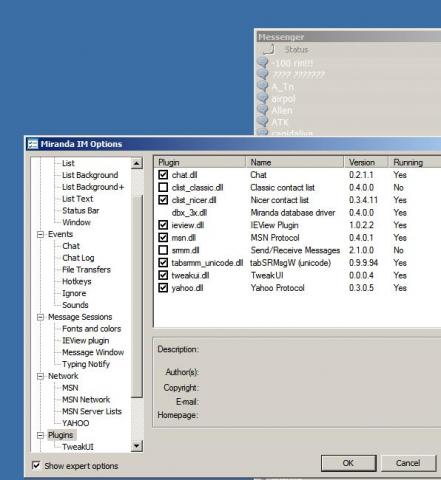Open Fonts and colors settings
Image resolution: width=441 pixels, height=480 pixels.
click(91, 329)
